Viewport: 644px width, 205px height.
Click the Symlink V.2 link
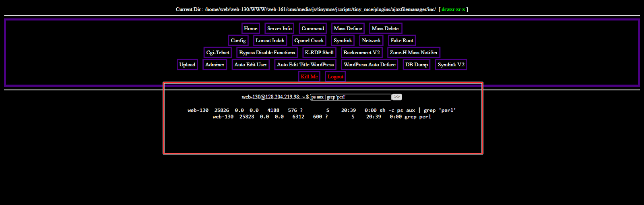(x=451, y=65)
